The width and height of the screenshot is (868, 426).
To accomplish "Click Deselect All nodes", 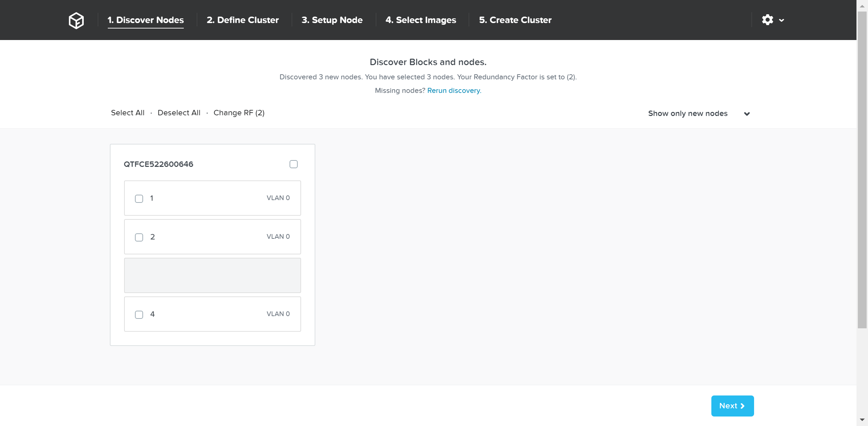I will [179, 113].
